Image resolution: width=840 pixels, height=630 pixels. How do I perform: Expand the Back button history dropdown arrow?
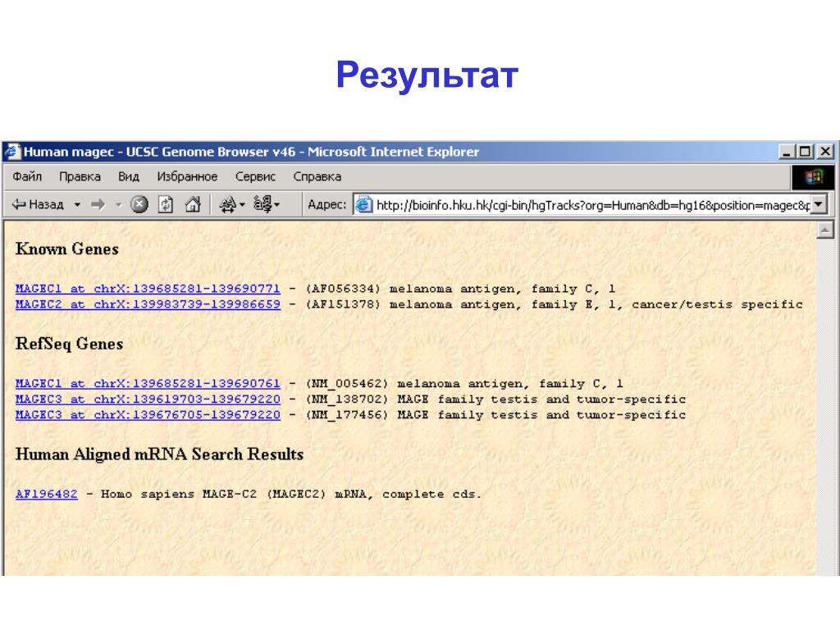[77, 204]
